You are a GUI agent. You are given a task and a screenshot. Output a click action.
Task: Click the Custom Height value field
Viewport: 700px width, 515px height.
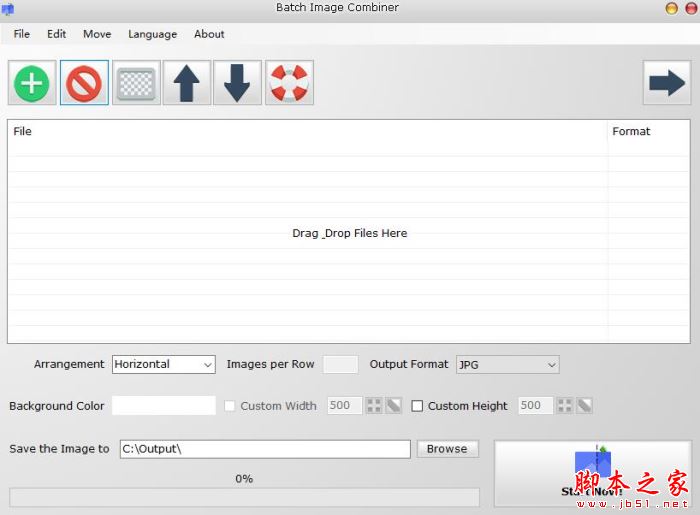pyautogui.click(x=535, y=405)
